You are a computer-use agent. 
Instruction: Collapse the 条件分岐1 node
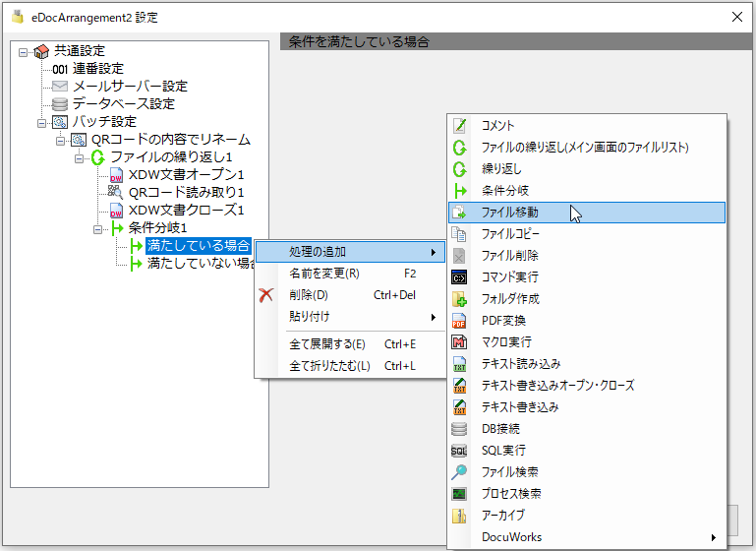tap(98, 229)
